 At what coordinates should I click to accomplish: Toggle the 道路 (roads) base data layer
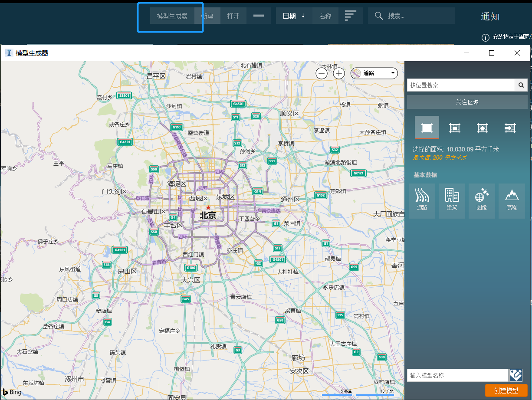point(422,200)
